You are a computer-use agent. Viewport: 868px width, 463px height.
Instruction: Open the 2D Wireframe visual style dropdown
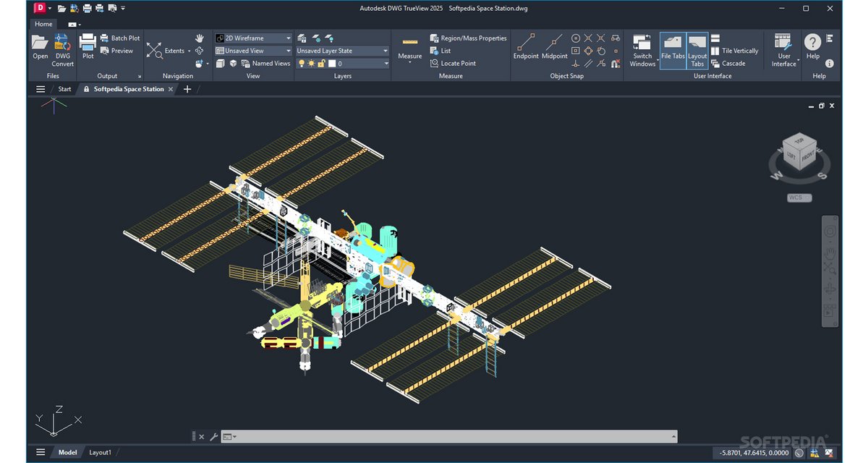tap(288, 38)
